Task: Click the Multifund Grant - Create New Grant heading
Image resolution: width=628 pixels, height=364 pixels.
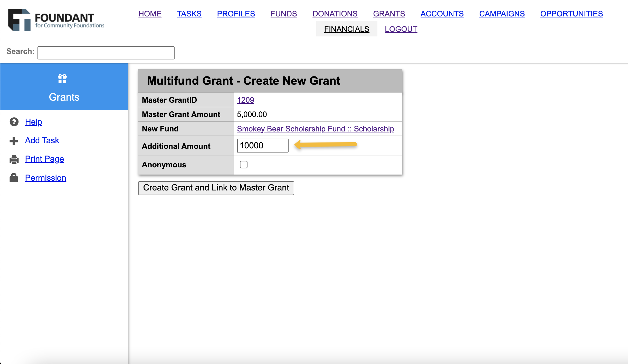Action: click(x=244, y=81)
